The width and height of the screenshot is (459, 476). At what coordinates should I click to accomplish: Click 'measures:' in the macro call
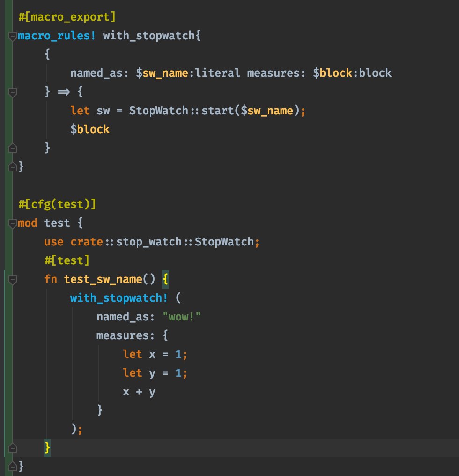[126, 335]
